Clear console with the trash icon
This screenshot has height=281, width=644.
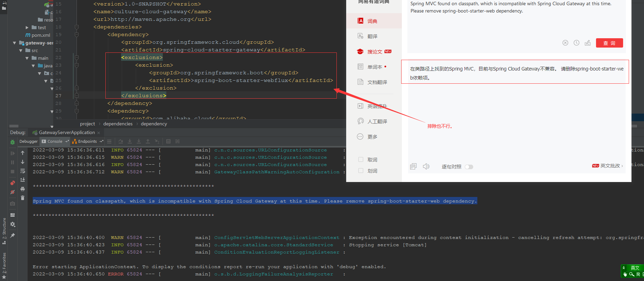(23, 198)
